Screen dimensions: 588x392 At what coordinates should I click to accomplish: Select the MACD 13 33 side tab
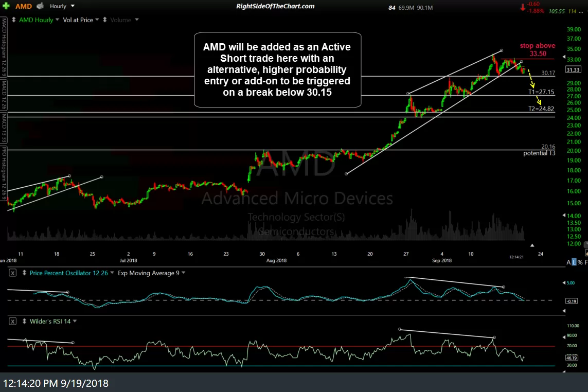4,128
